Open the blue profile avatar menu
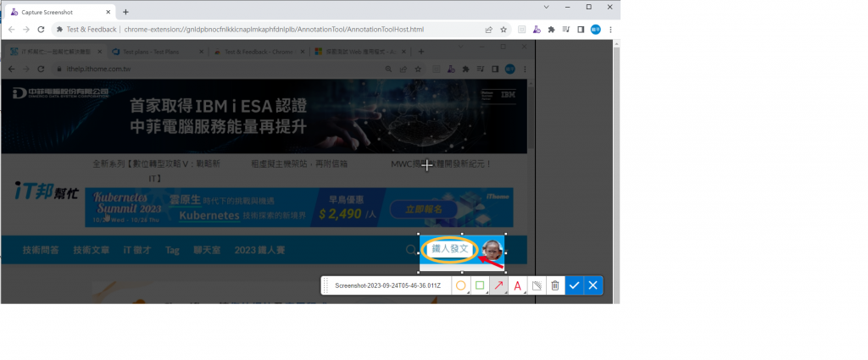Viewport: 868px width, 360px height. 596,30
